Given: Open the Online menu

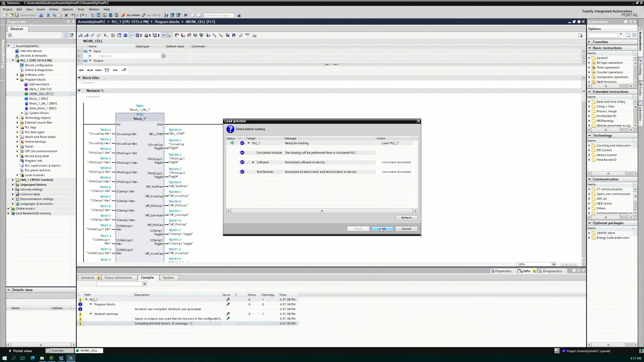Looking at the screenshot, I should click(x=53, y=9).
